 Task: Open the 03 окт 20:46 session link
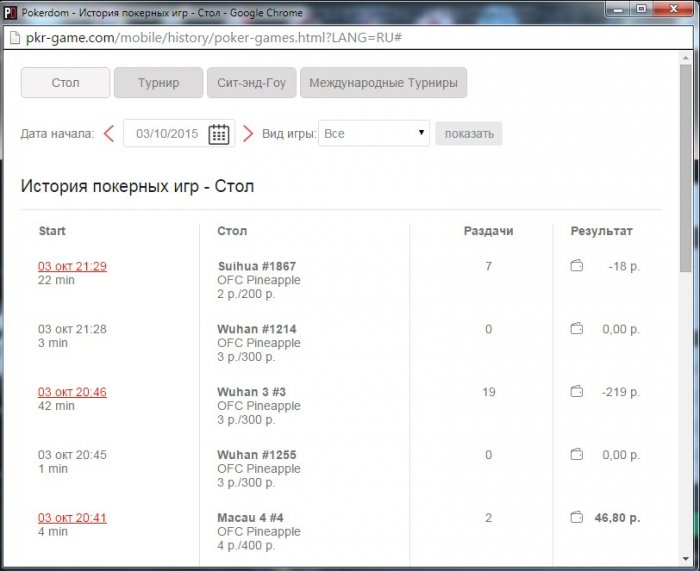click(72, 392)
